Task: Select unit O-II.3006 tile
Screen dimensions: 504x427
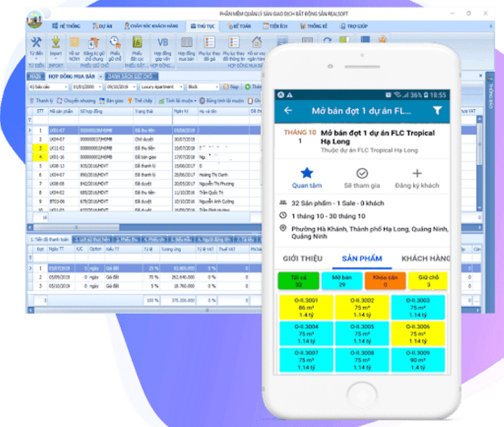Action: [417, 334]
